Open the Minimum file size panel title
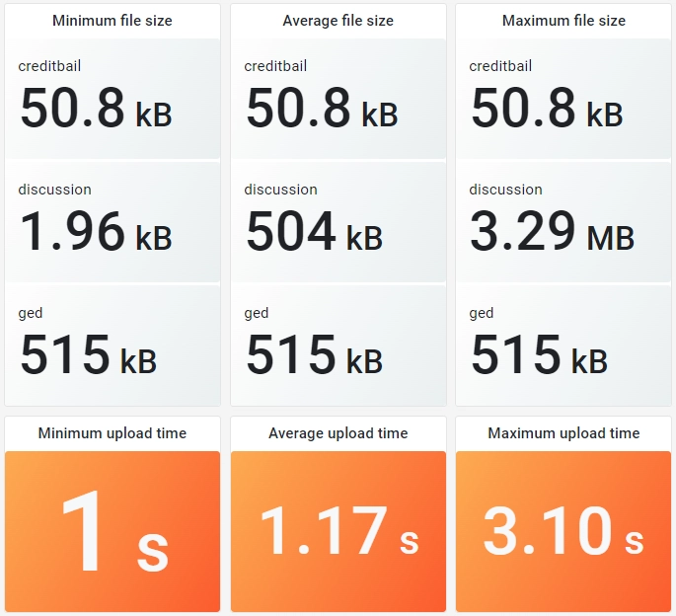Screen dimensions: 676x616 pyautogui.click(x=112, y=21)
